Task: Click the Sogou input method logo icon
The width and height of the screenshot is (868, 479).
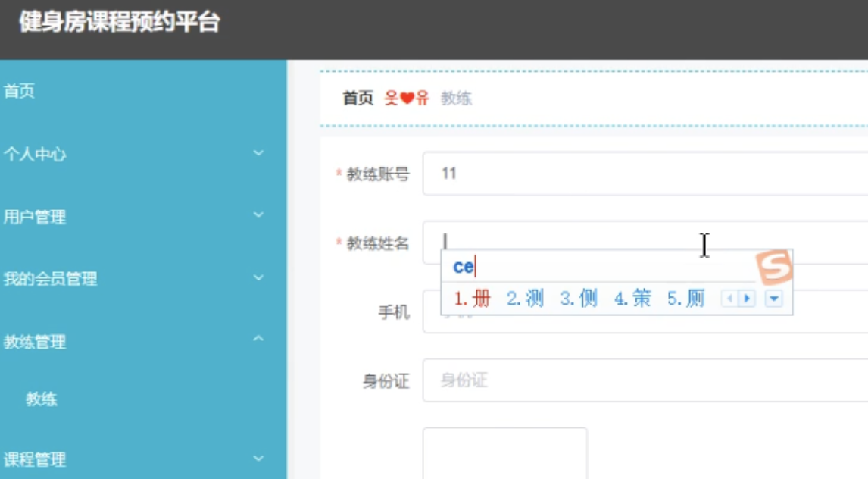Action: coord(774,267)
